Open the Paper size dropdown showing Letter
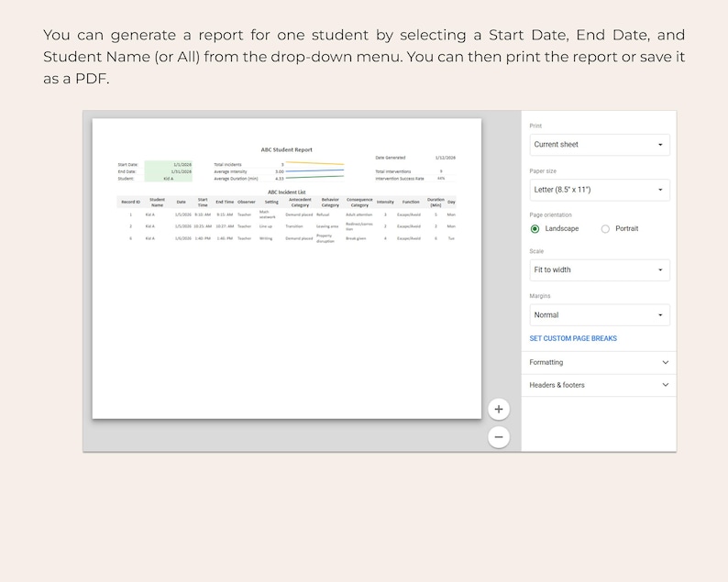 (x=600, y=190)
